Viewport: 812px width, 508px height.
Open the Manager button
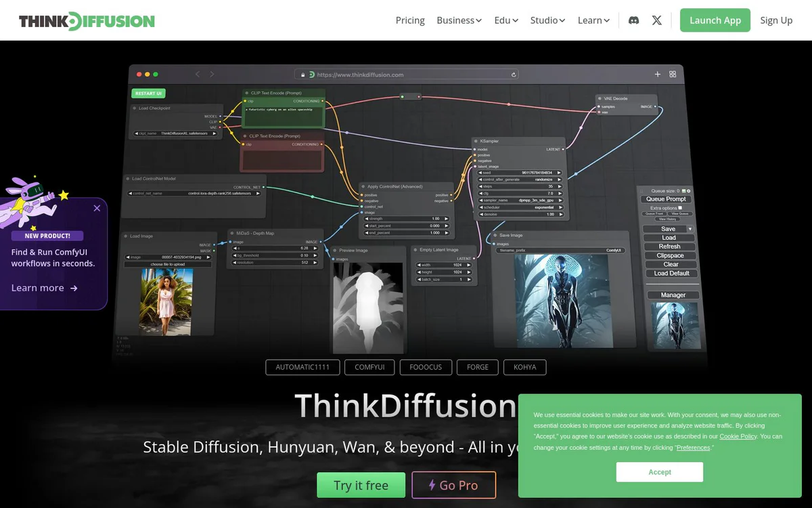pyautogui.click(x=673, y=295)
